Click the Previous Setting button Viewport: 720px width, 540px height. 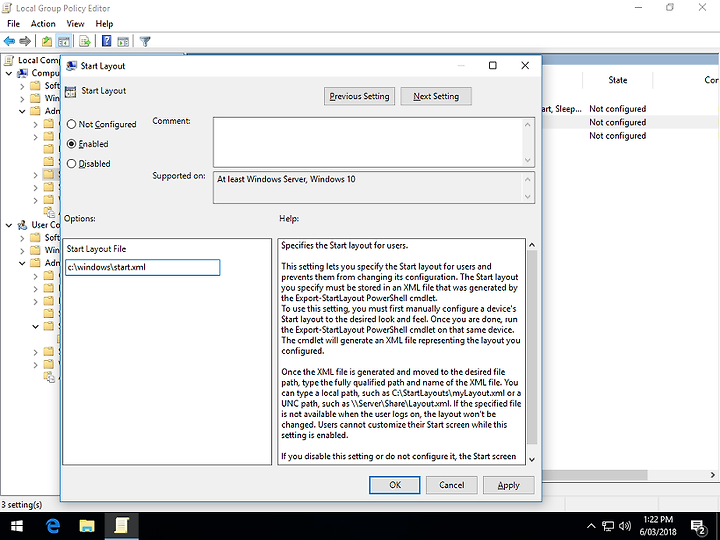(359, 96)
